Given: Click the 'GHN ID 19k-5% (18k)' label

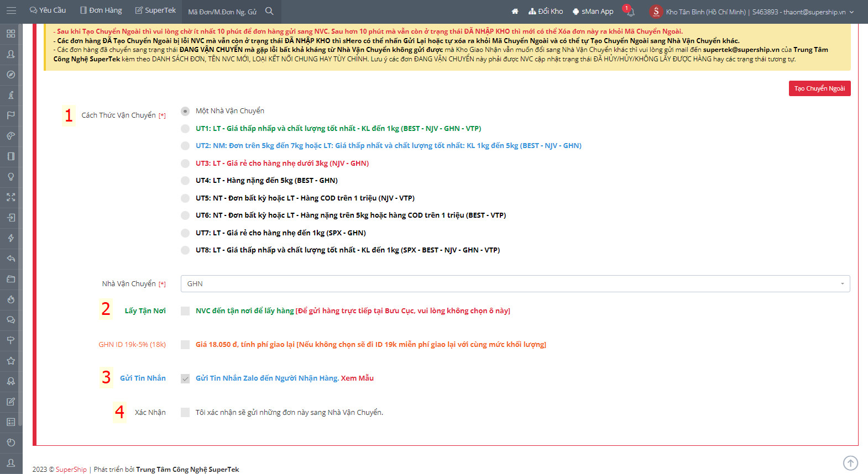Looking at the screenshot, I should 132,345.
